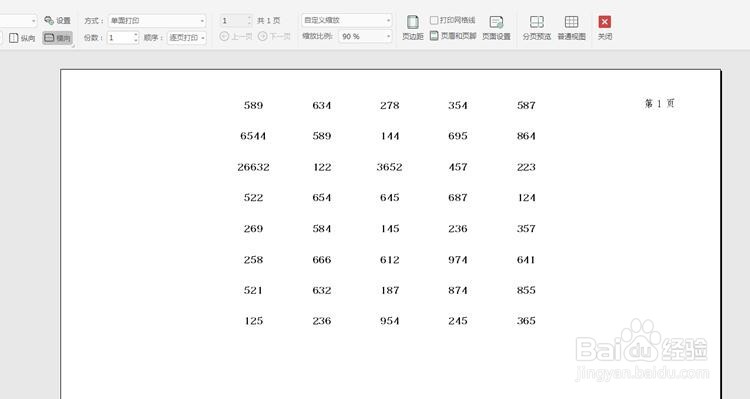Image resolution: width=750 pixels, height=399 pixels.
Task: Open 页面设置 page setup
Action: (496, 28)
